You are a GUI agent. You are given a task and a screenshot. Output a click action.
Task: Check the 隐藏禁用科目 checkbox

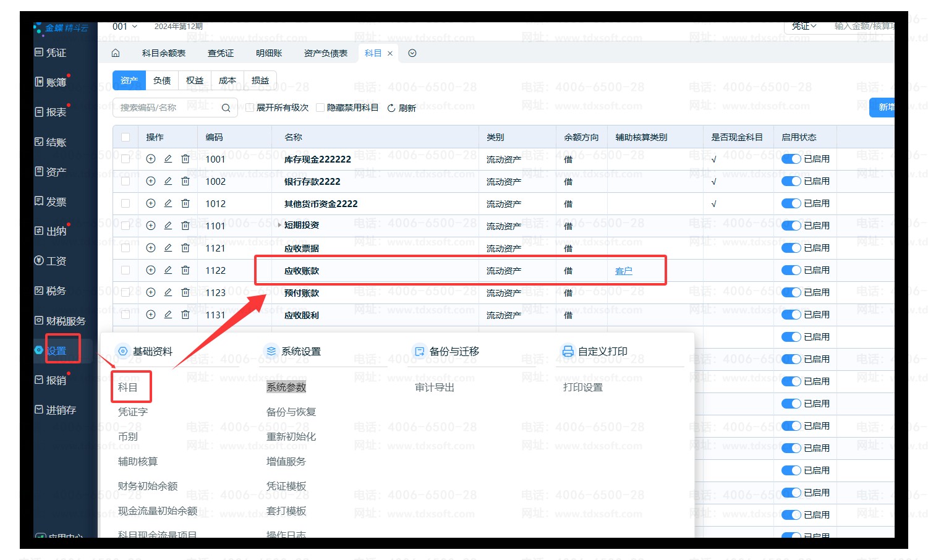coord(320,108)
